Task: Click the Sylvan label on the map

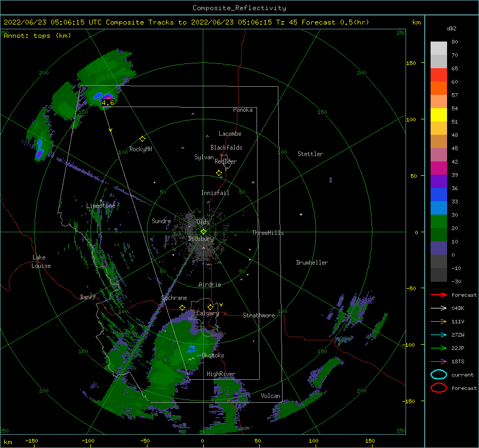Action: [x=204, y=157]
